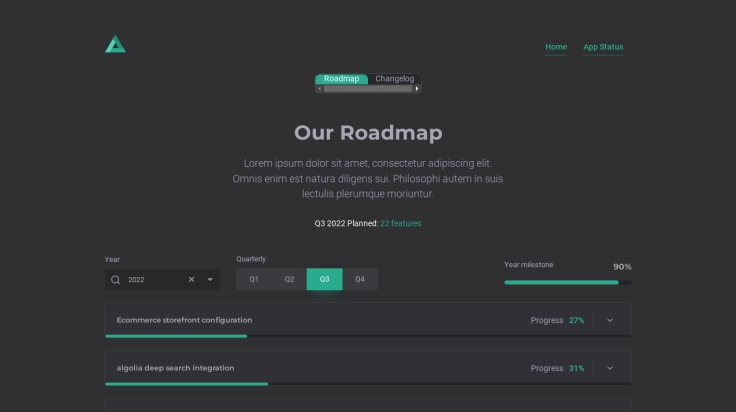Select the Q2 quarter
This screenshot has height=412, width=736.
[x=289, y=279]
